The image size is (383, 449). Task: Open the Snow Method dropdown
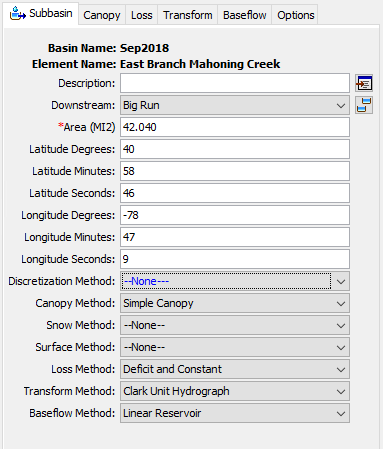tap(235, 325)
